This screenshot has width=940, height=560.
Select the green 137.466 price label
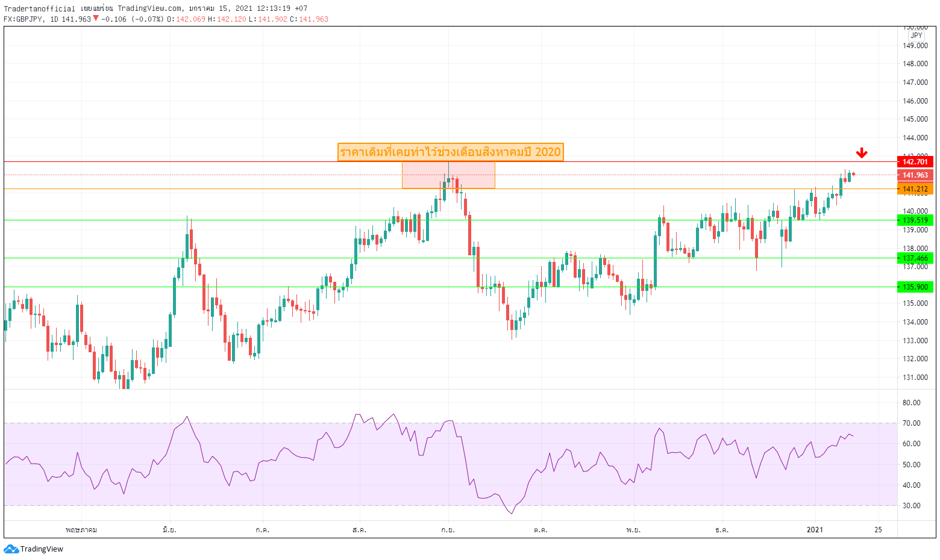point(915,258)
